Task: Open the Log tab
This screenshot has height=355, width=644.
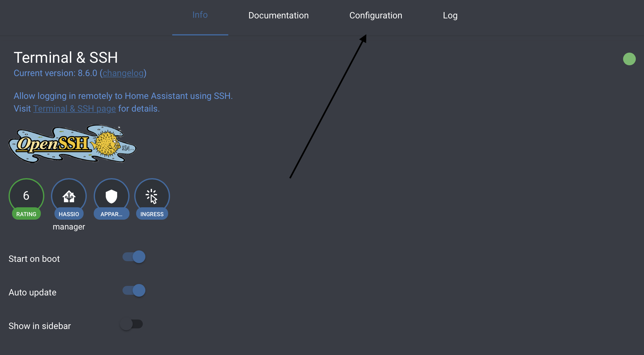Action: [x=450, y=16]
